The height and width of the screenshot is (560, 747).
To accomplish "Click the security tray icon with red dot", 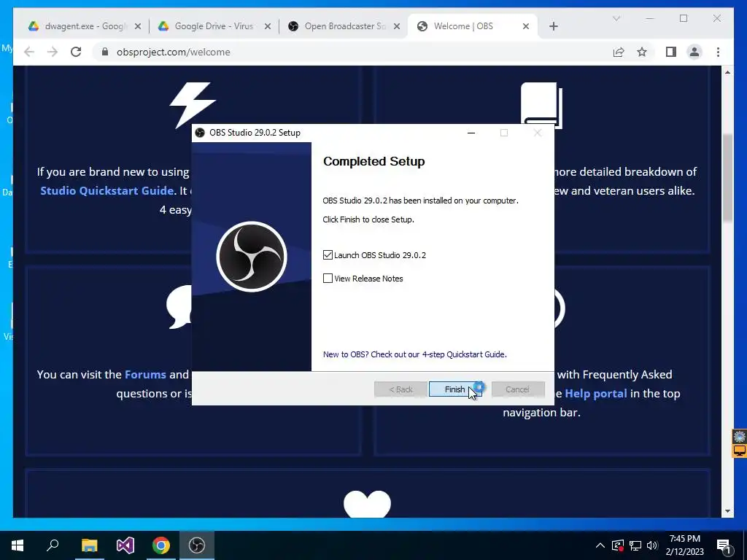I will [617, 545].
